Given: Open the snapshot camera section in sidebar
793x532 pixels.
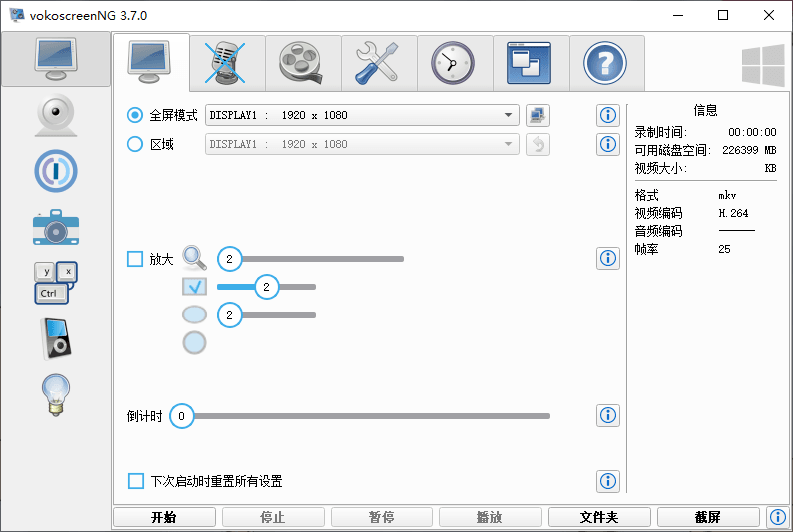Looking at the screenshot, I should tap(56, 228).
